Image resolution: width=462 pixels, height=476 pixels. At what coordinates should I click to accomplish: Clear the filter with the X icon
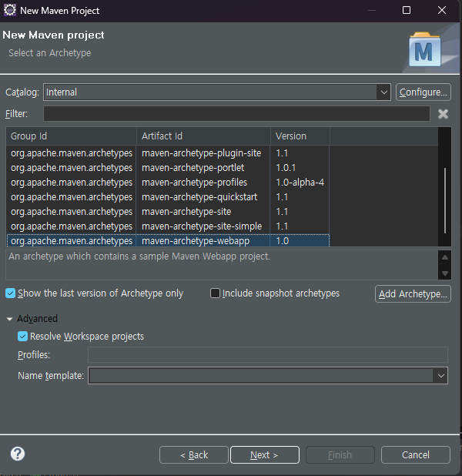tap(443, 114)
